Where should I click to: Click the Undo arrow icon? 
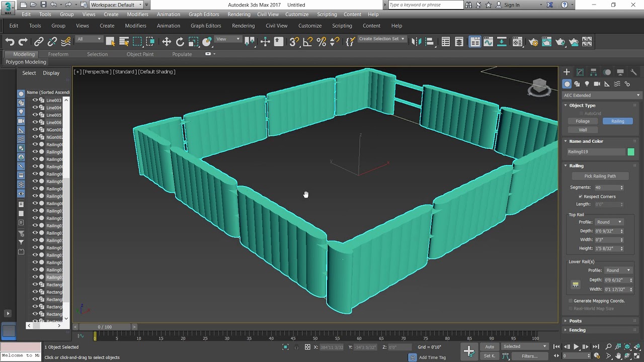[x=10, y=42]
